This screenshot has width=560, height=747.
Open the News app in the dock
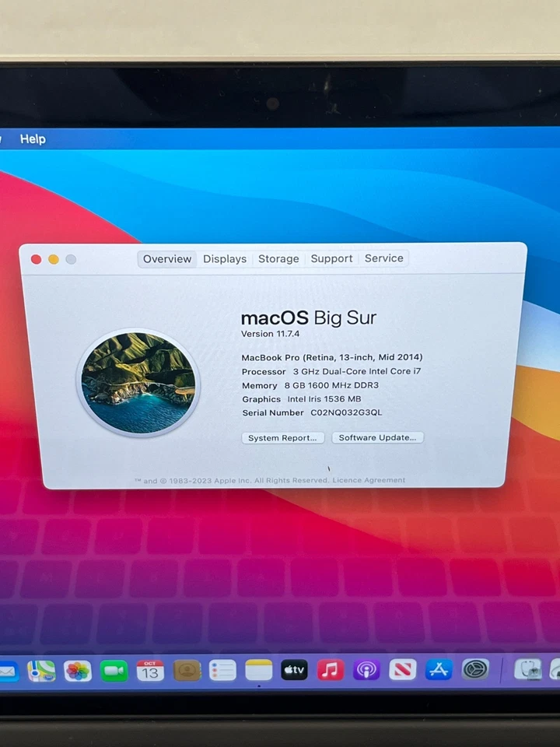[402, 669]
